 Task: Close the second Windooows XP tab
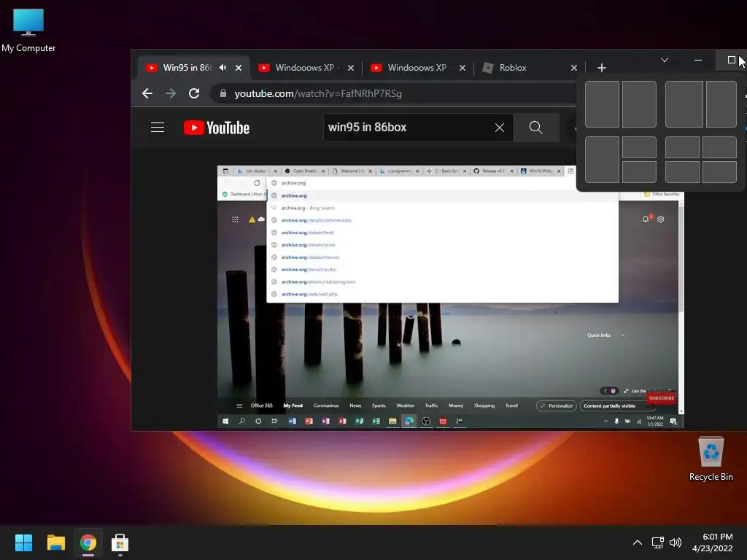tap(462, 68)
